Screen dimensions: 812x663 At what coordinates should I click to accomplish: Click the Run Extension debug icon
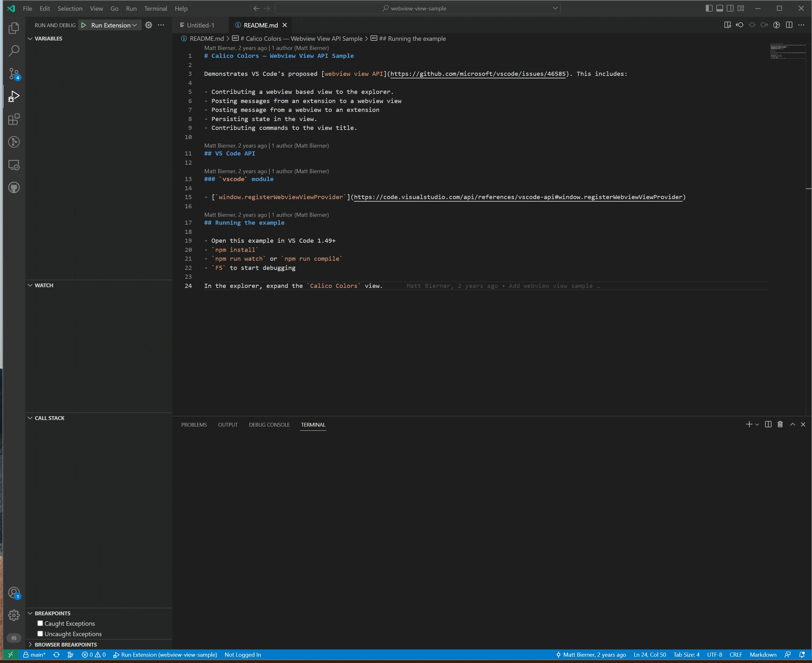(83, 25)
